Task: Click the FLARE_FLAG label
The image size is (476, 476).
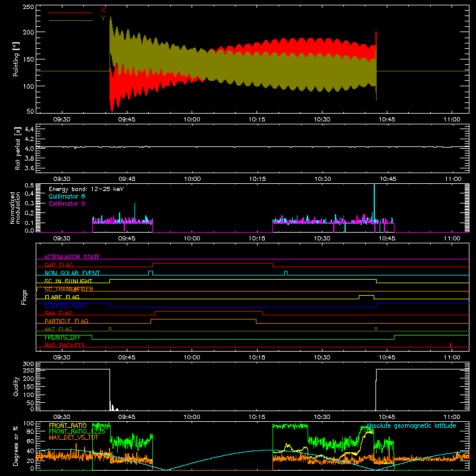Action: [62, 297]
